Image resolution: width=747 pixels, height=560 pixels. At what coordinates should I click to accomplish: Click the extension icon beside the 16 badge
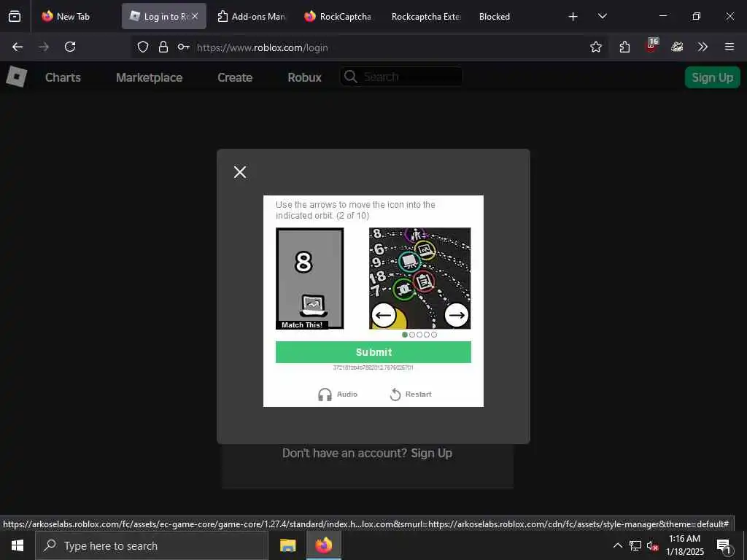click(677, 47)
